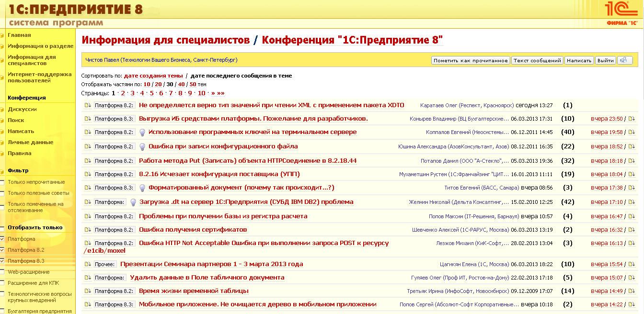This screenshot has height=314, width=644.
Task: Click page-arrow icon before 'Презентации Семинара партнеров' topic
Action: click(88, 264)
